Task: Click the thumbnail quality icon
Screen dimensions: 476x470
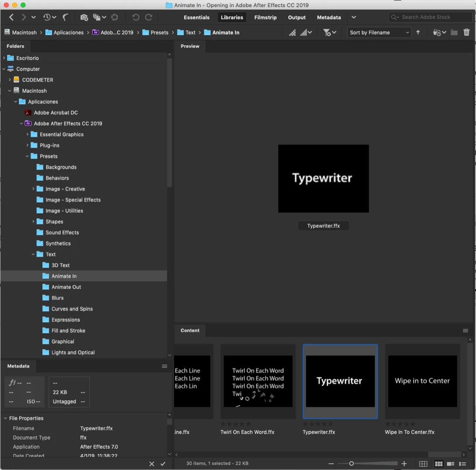Action: click(x=292, y=33)
